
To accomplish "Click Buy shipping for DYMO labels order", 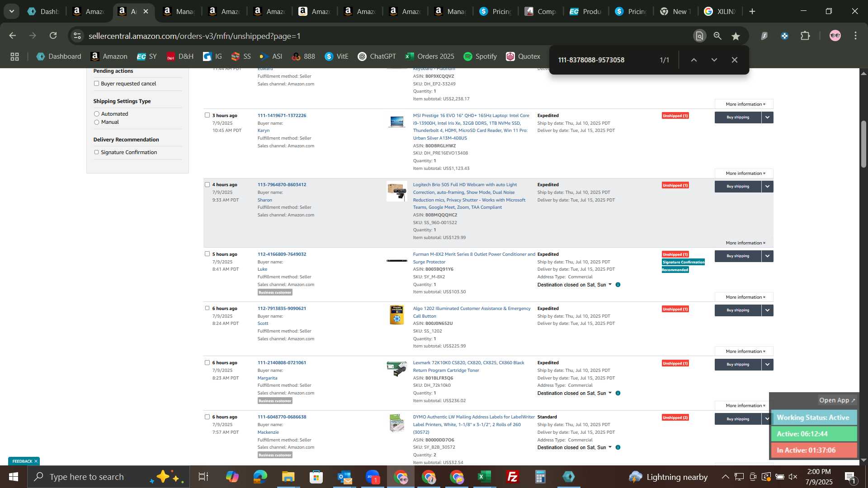I will 738,419.
